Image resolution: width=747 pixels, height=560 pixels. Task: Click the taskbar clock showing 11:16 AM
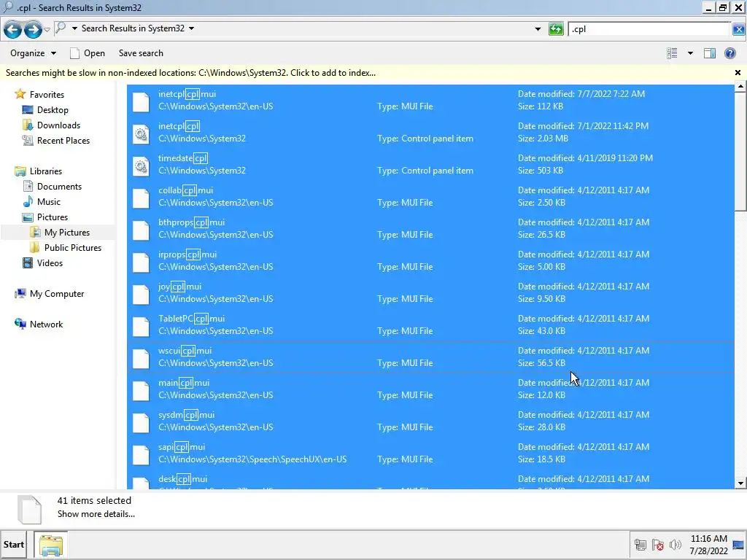[709, 545]
